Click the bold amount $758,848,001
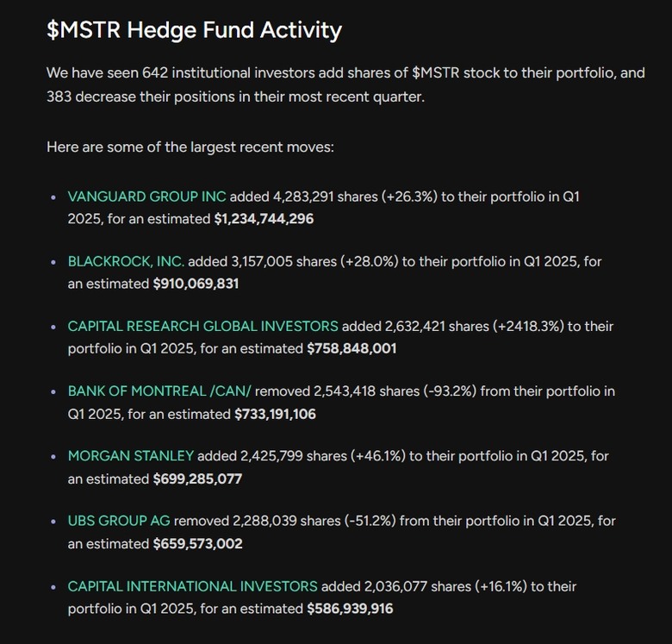This screenshot has width=672, height=644. pos(352,348)
